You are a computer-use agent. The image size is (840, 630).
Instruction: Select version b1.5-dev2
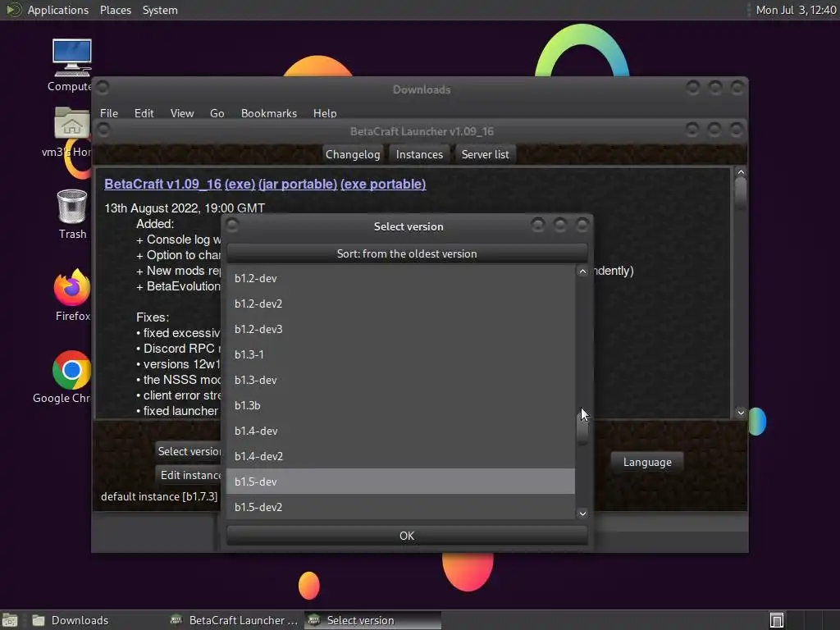(400, 507)
